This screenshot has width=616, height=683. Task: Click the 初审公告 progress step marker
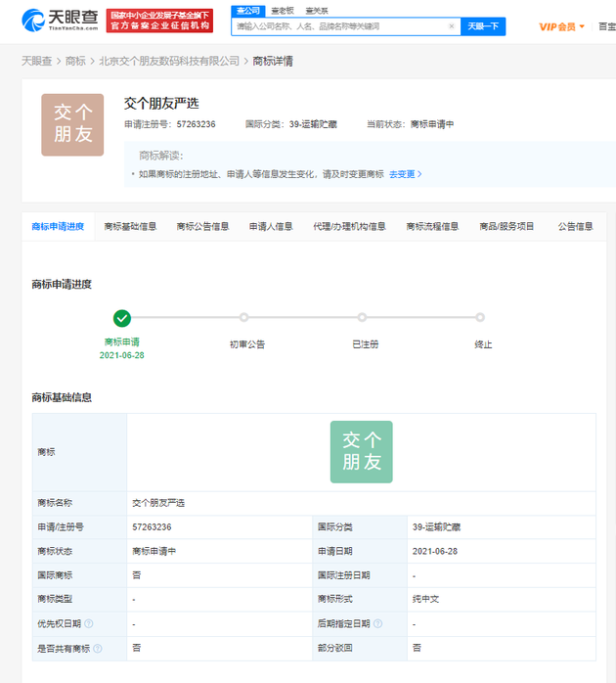pyautogui.click(x=243, y=317)
